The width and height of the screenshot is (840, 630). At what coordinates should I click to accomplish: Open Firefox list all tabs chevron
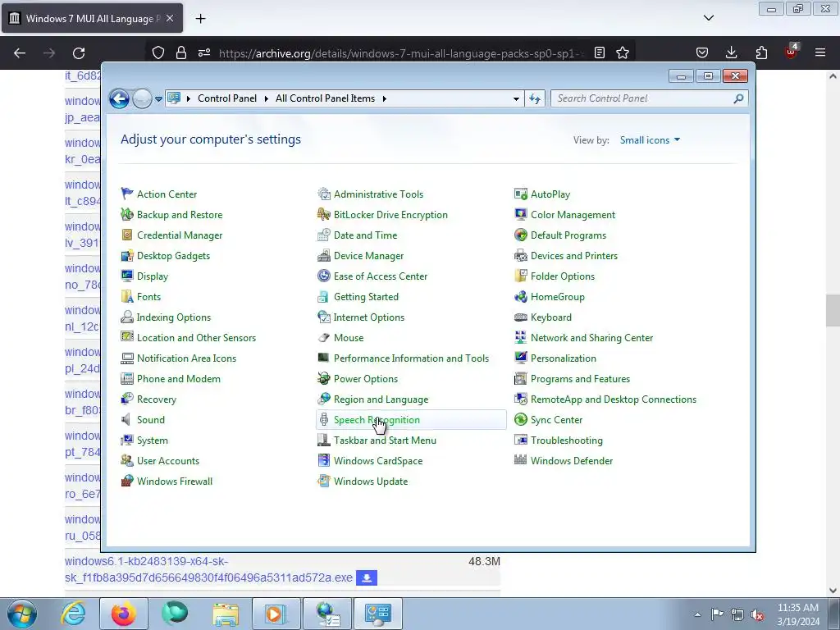tap(709, 18)
